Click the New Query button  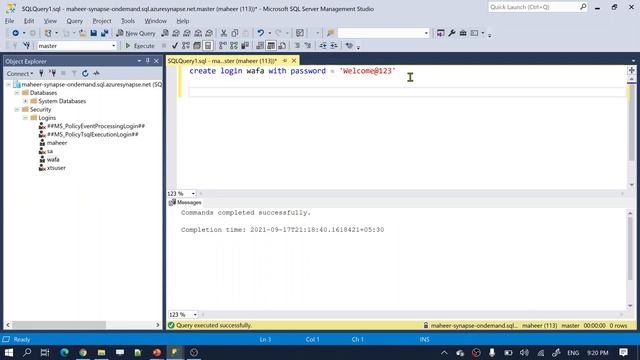pyautogui.click(x=136, y=33)
